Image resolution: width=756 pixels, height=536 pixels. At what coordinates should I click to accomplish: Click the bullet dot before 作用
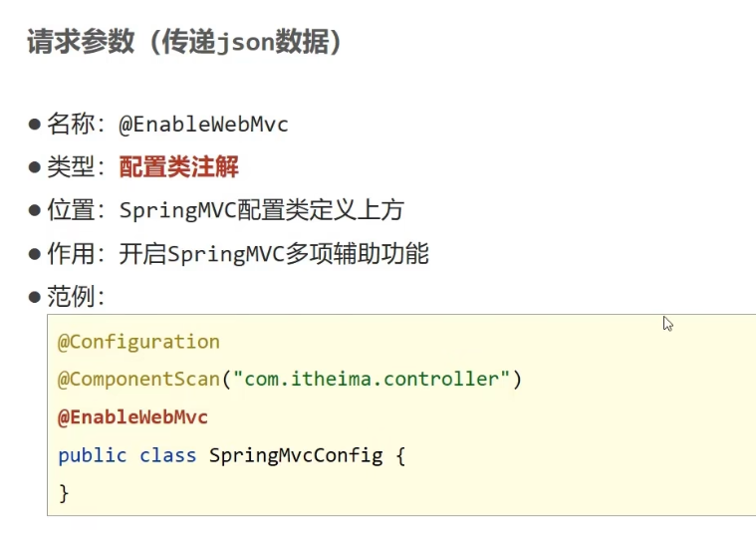tap(35, 254)
